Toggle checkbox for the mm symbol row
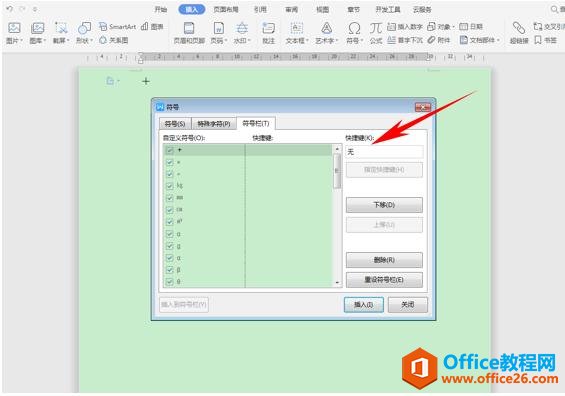The height and width of the screenshot is (396, 565). click(169, 198)
